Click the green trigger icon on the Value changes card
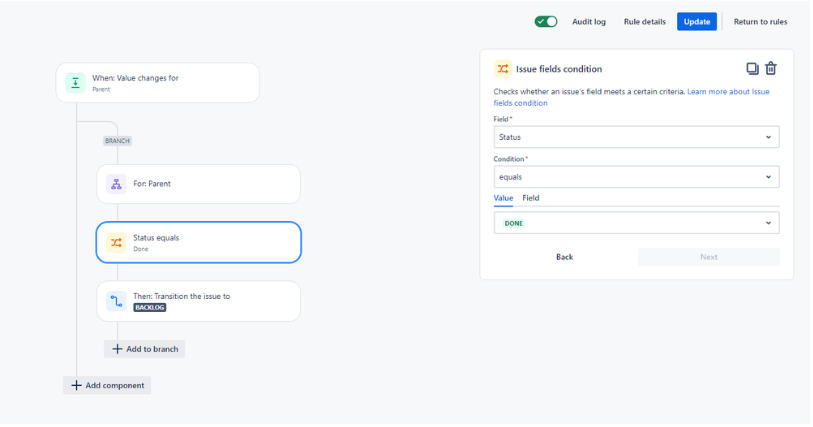 pos(75,83)
